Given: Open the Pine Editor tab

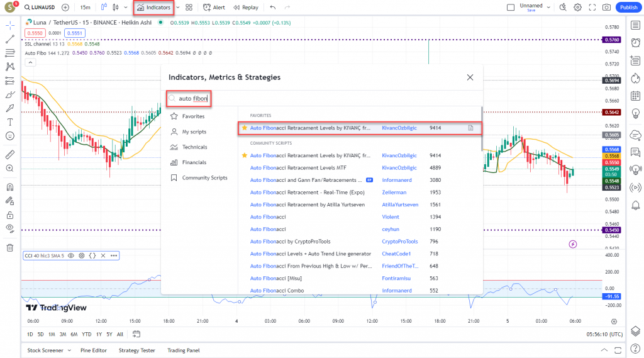Looking at the screenshot, I should tap(94, 350).
